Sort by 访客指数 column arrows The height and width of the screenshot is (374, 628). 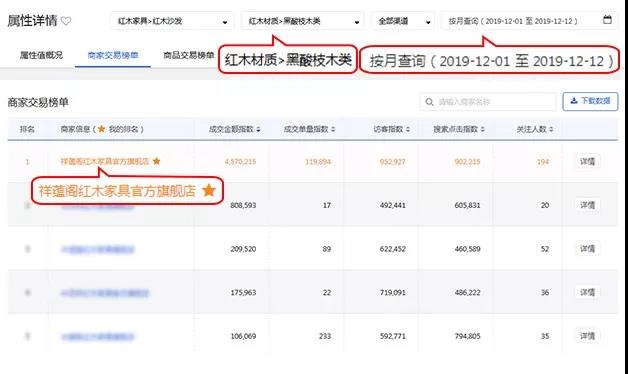click(x=408, y=129)
